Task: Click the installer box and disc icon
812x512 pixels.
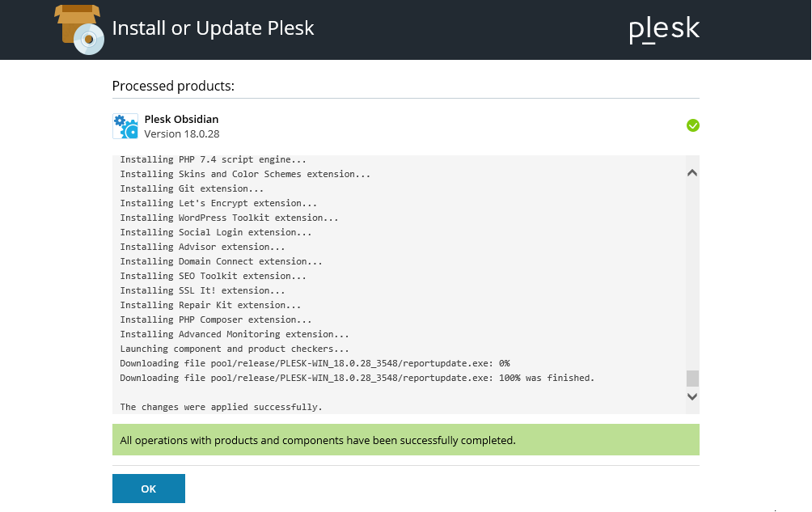Action: tap(79, 29)
